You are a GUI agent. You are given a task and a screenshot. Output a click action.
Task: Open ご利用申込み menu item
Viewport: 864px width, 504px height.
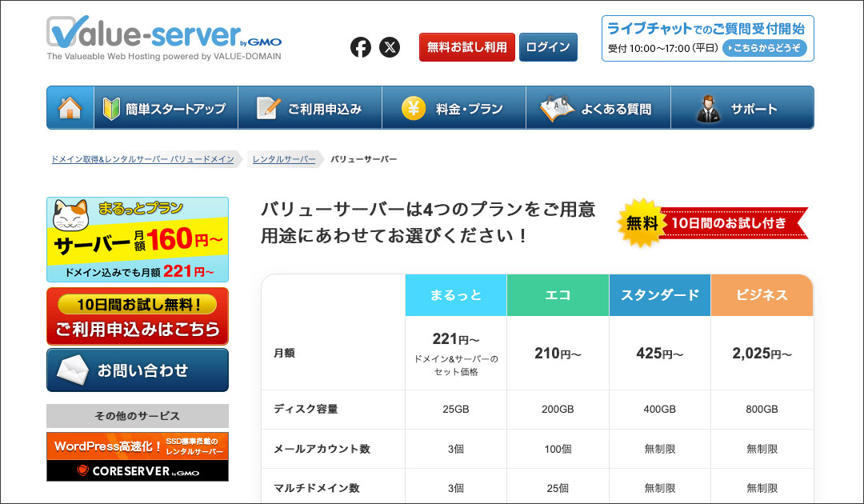click(x=310, y=107)
